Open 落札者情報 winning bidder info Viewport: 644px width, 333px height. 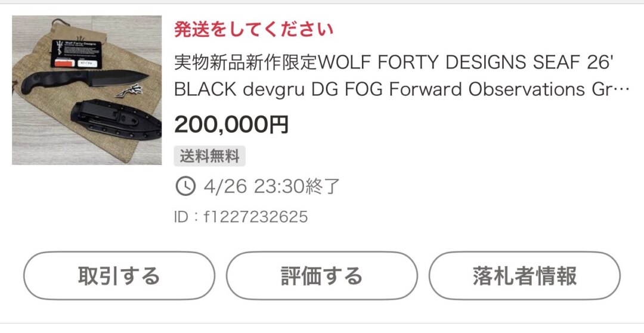pyautogui.click(x=524, y=276)
